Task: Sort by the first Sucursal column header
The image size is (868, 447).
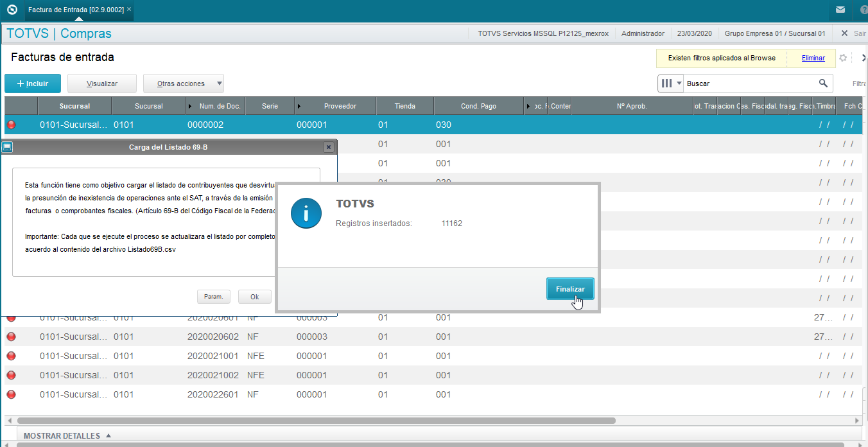Action: click(74, 106)
